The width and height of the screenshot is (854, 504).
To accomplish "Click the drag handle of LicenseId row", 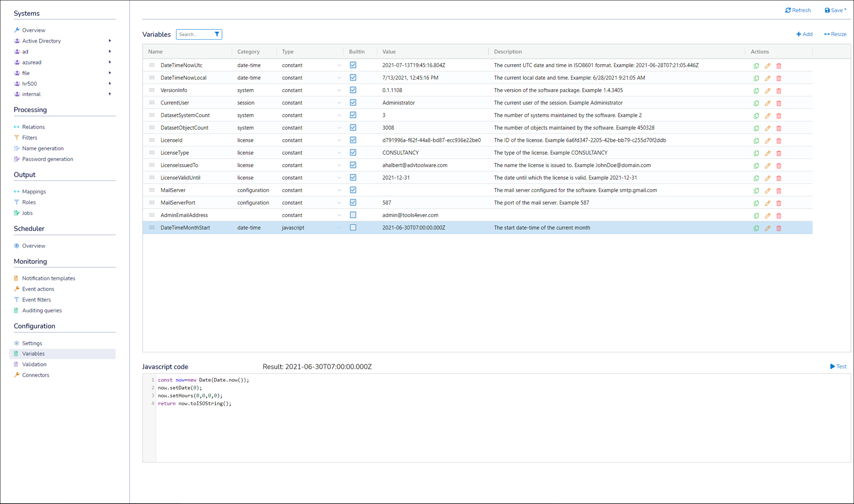I will click(152, 140).
